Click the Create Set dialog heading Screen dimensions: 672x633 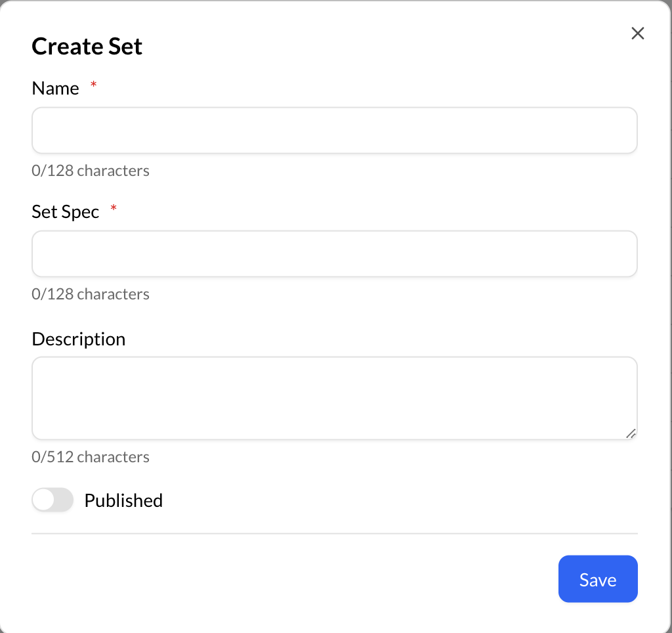(x=87, y=47)
